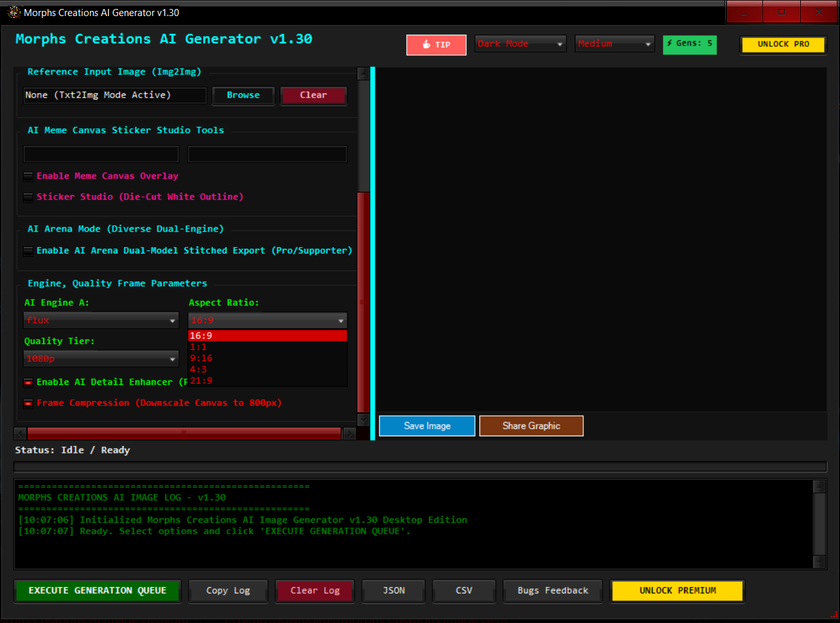The width and height of the screenshot is (840, 623).
Task: Click the Clear Log button
Action: [314, 591]
